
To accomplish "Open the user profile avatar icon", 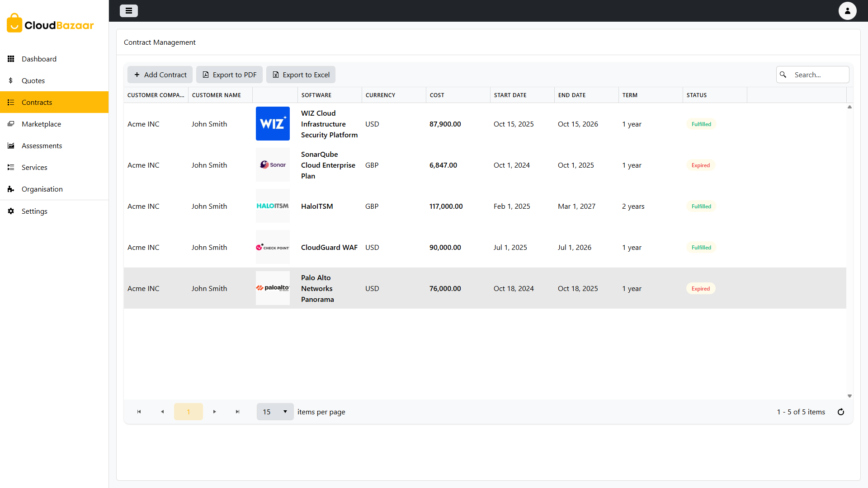I will tap(847, 11).
